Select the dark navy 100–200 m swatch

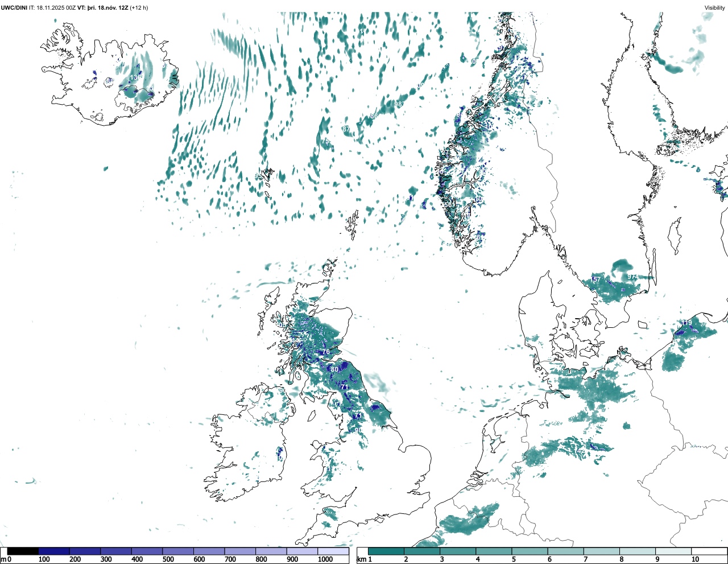click(54, 551)
